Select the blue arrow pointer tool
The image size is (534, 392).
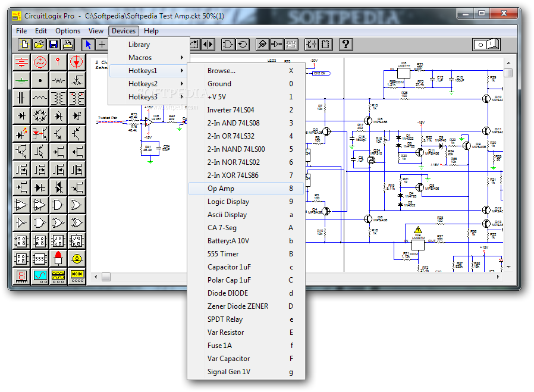coord(88,44)
